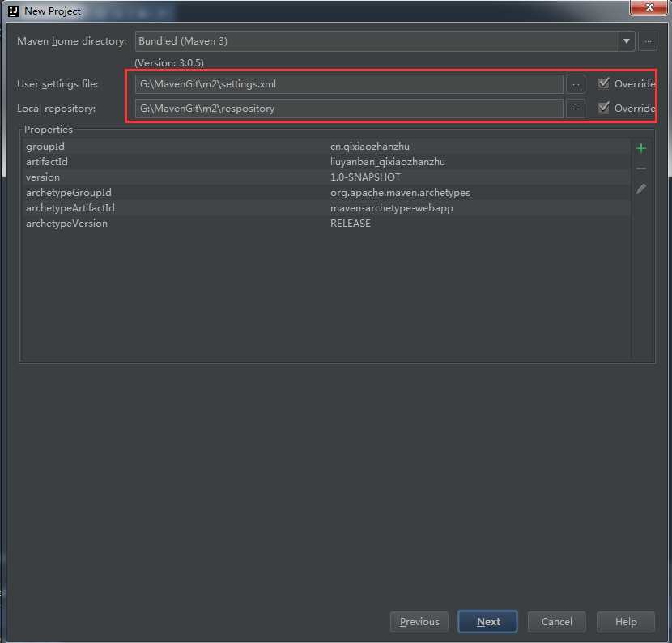This screenshot has height=643, width=672.
Task: Select the archetypeGroupId property row
Action: click(x=325, y=193)
